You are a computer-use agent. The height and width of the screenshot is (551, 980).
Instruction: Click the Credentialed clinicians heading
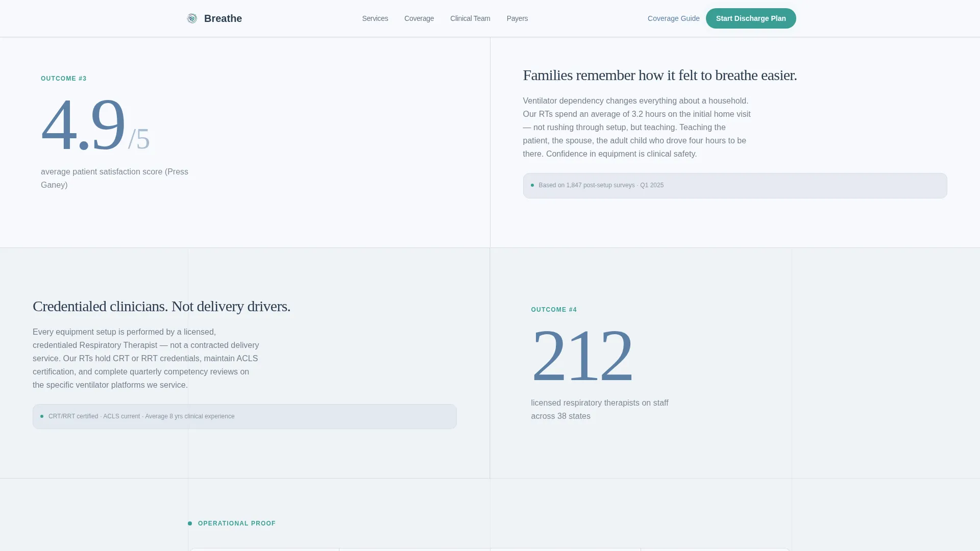161,306
